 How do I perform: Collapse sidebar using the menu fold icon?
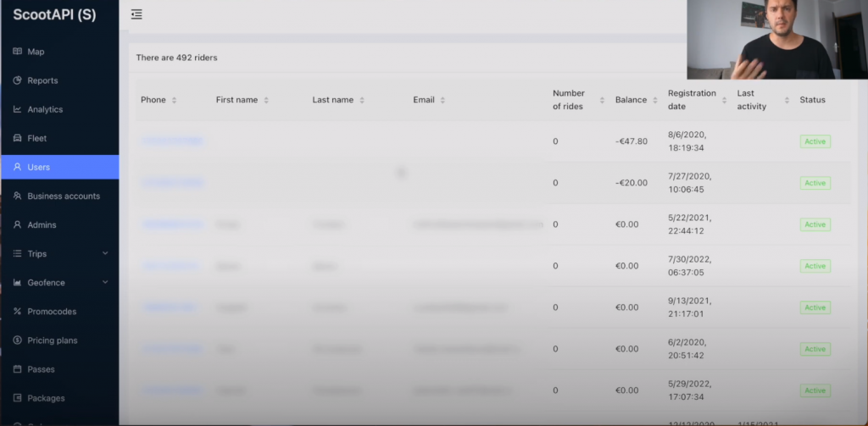click(136, 14)
